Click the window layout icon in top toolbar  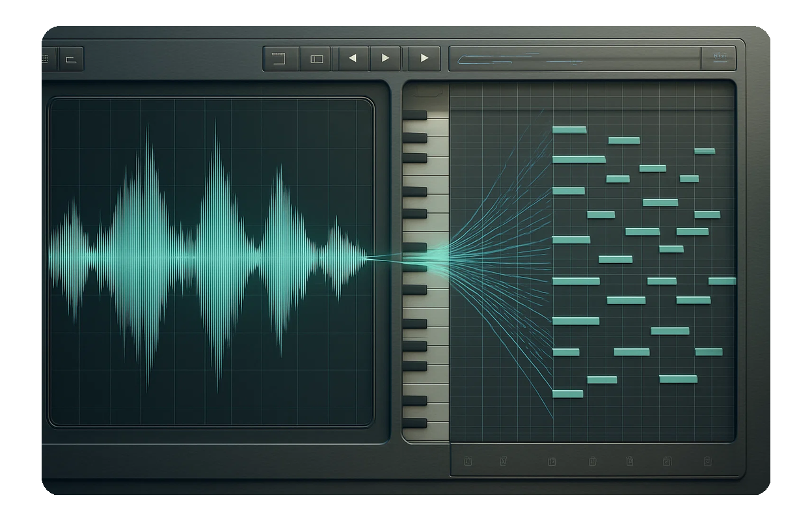[x=279, y=59]
